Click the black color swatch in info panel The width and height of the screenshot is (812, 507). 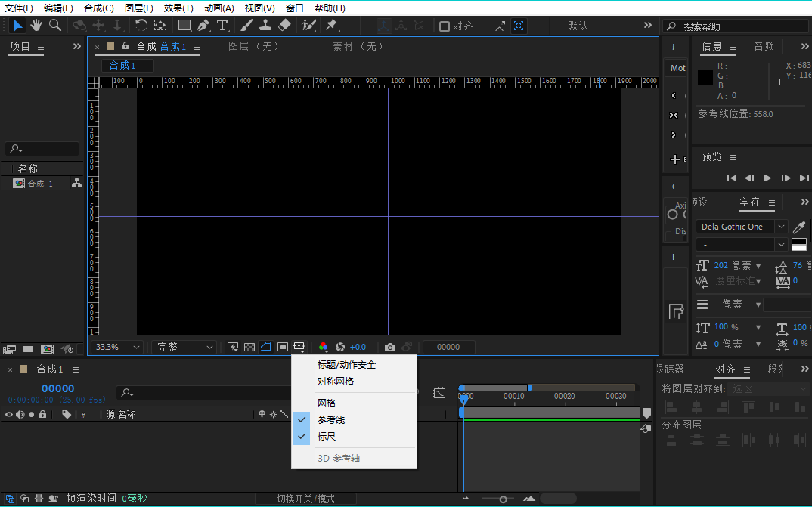pos(705,77)
